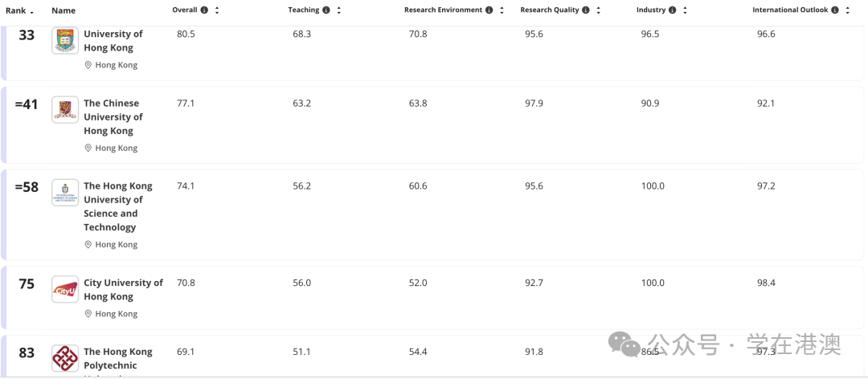Screen dimensions: 868x379
Task: Open City University of Hong Kong link
Action: 123,289
